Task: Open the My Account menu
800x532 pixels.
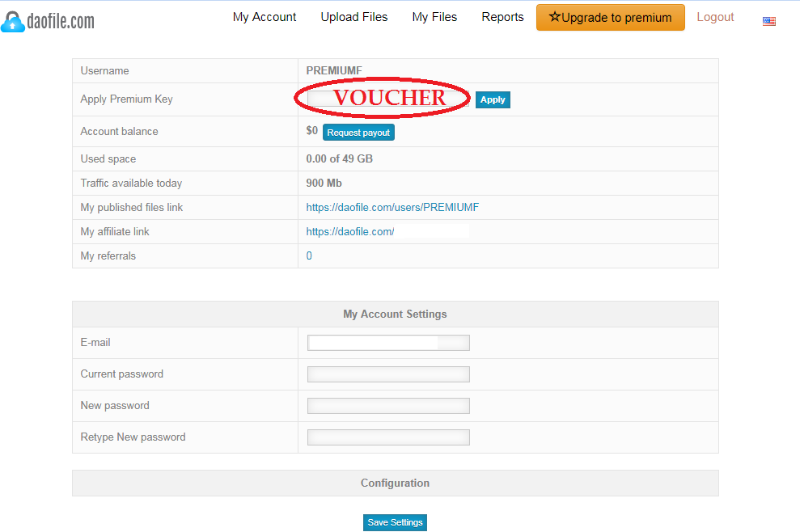Action: click(265, 17)
